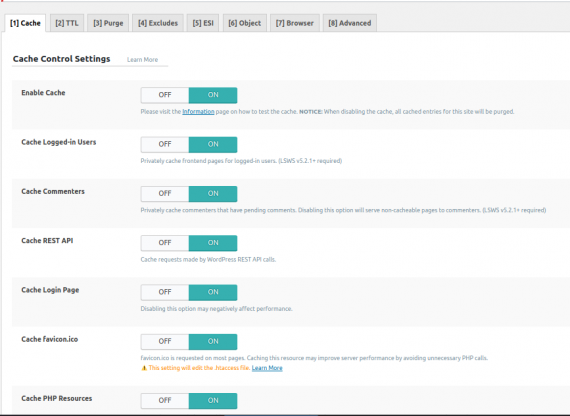Open the [2] TTL tab

coord(67,23)
